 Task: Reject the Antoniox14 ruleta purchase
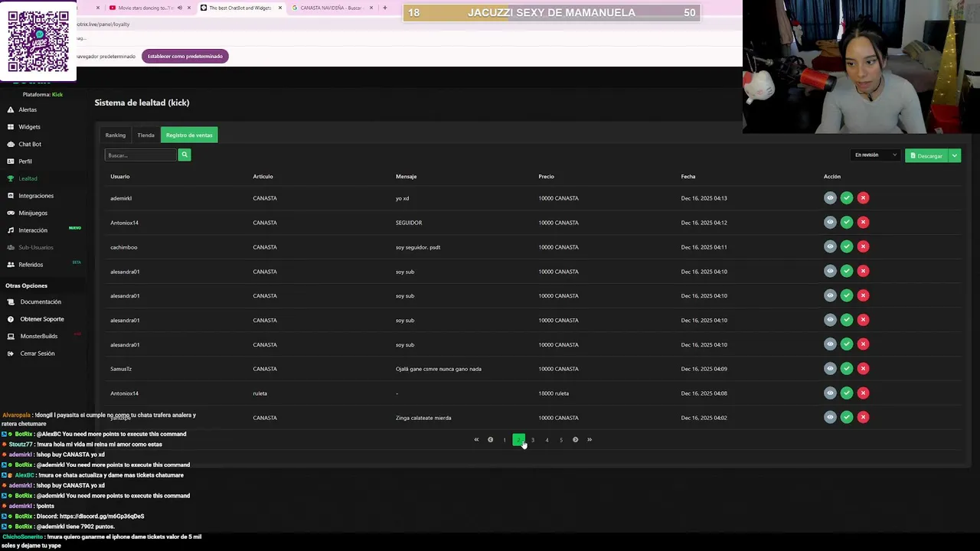[x=863, y=393]
